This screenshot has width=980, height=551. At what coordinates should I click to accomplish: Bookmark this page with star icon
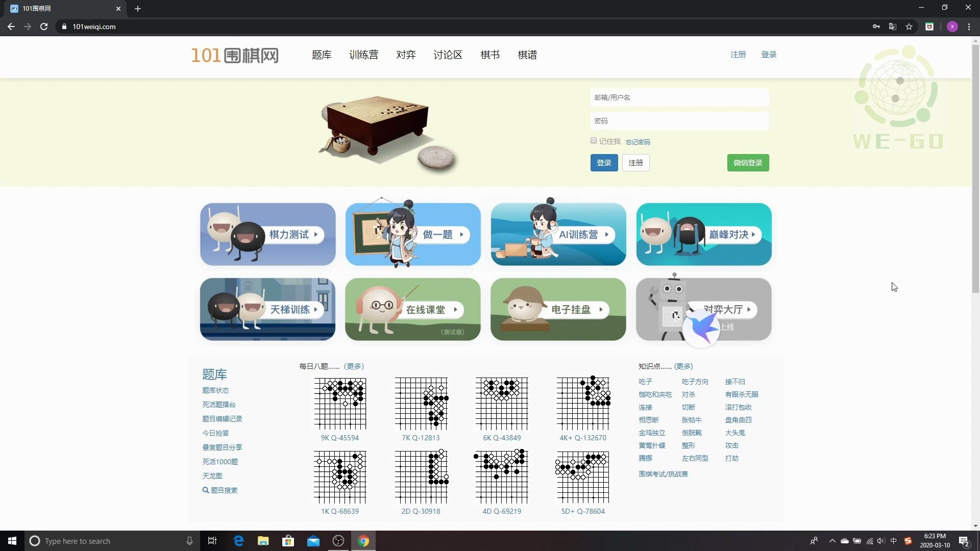click(909, 27)
